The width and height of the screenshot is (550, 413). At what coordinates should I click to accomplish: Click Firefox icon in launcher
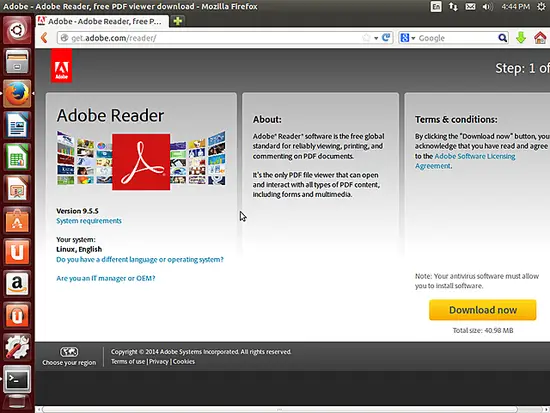pos(17,93)
